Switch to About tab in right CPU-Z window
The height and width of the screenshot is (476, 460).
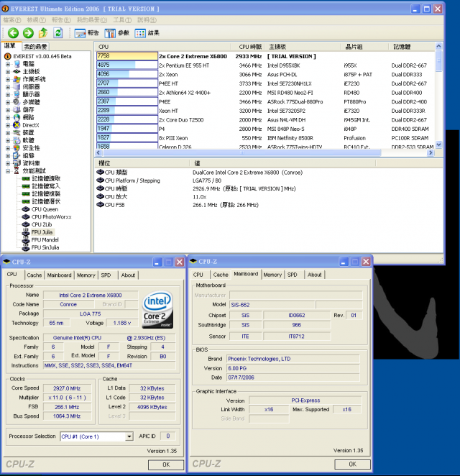coord(314,275)
